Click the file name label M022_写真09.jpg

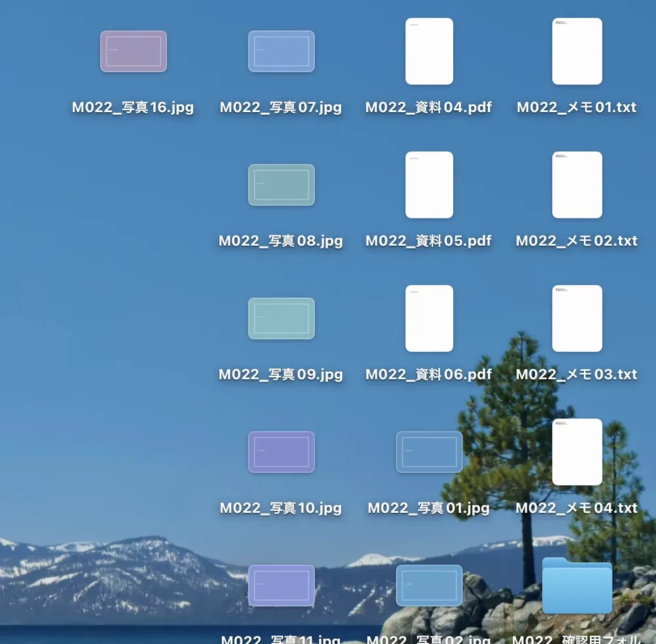click(x=281, y=374)
